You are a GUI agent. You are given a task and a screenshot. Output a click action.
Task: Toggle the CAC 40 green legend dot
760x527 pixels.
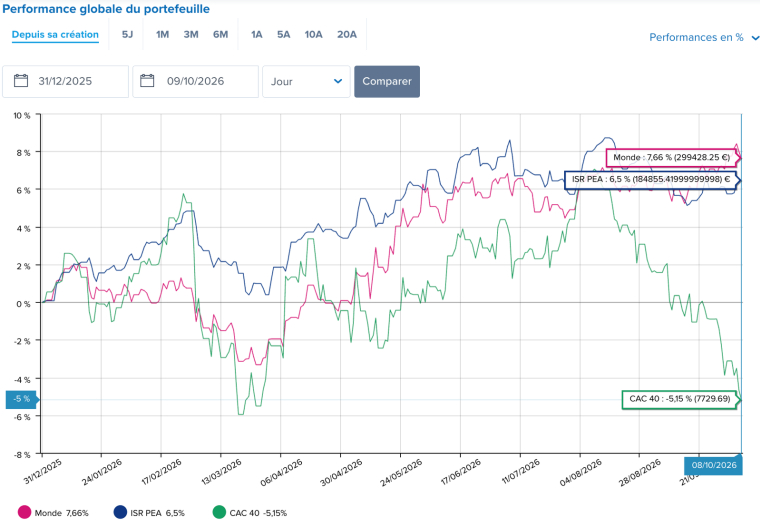(219, 512)
